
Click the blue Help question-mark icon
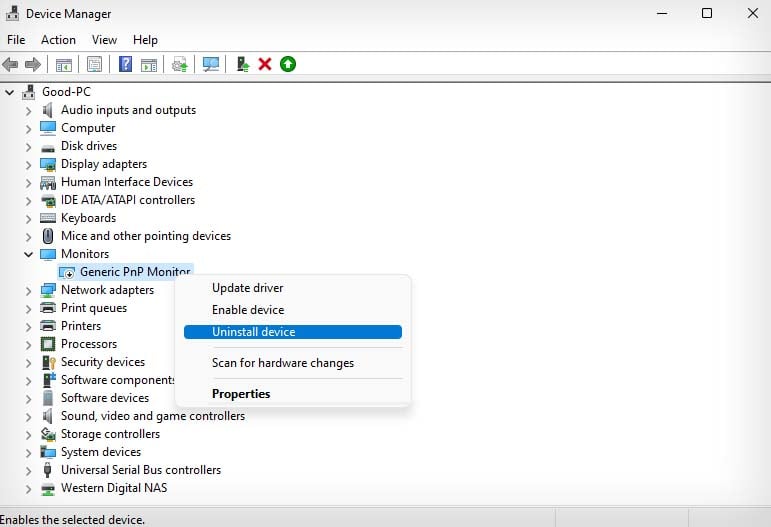coord(125,64)
